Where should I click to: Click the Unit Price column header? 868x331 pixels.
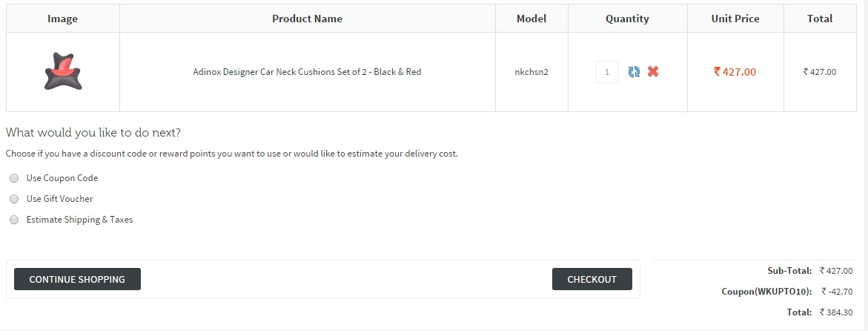click(735, 19)
